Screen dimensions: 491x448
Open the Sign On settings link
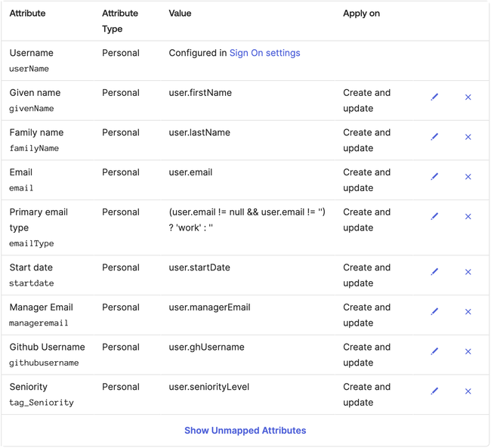pos(264,53)
